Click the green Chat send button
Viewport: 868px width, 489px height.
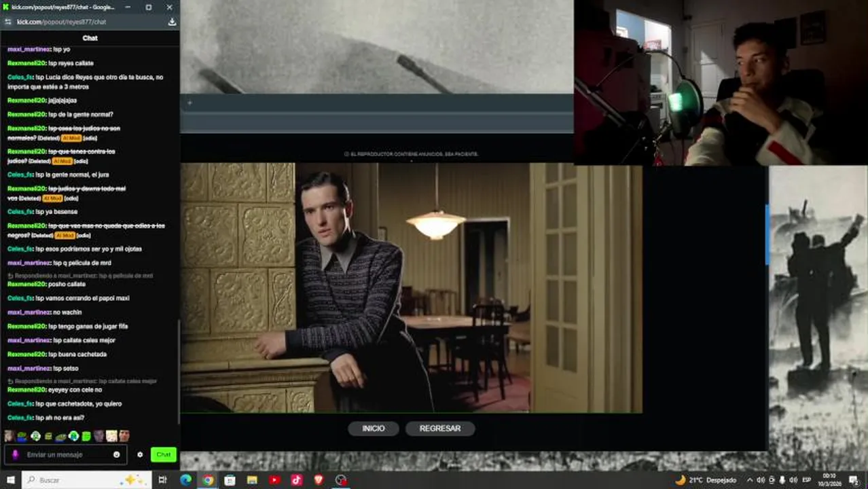click(x=164, y=454)
